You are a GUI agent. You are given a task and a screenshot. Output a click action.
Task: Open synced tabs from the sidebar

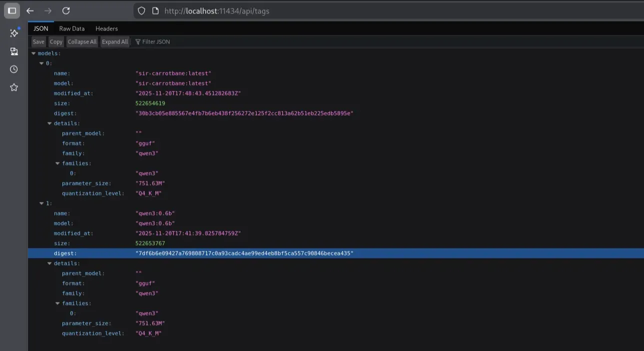point(14,51)
